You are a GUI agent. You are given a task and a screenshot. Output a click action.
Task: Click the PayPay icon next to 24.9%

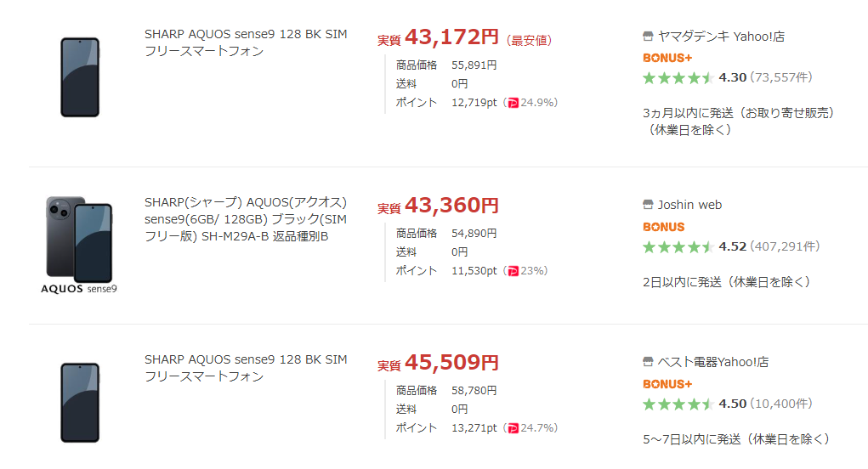pos(513,103)
